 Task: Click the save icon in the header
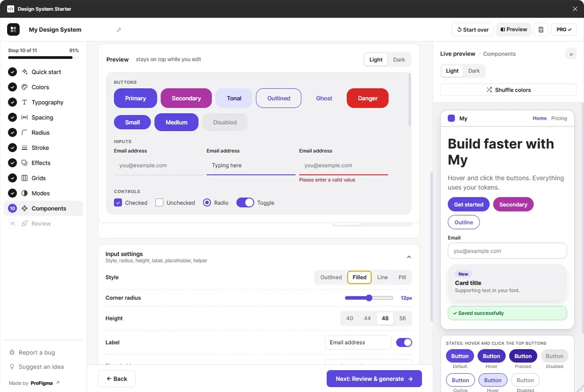(541, 29)
